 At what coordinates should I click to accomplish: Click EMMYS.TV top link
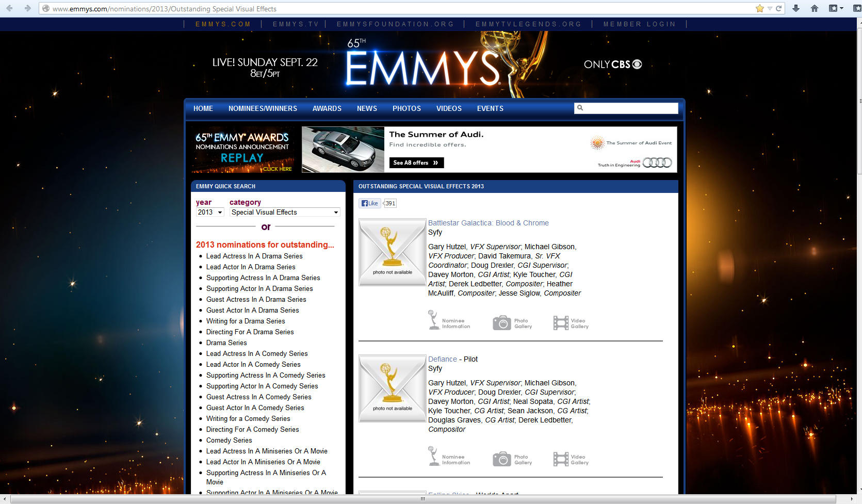pos(296,24)
